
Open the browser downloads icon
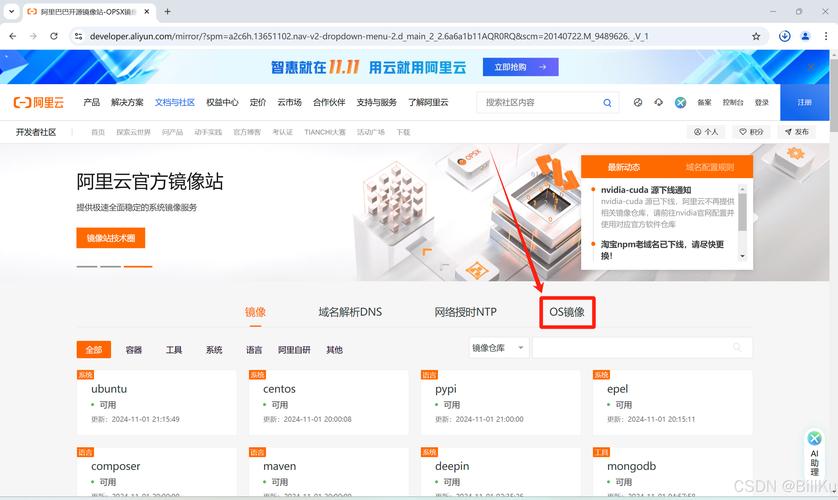coord(785,36)
